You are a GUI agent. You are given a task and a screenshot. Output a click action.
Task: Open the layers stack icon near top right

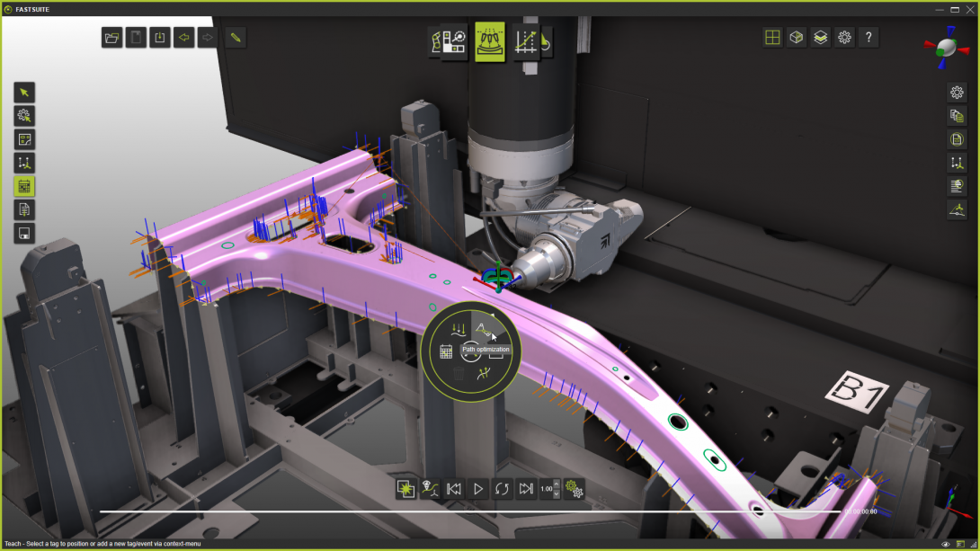(819, 37)
